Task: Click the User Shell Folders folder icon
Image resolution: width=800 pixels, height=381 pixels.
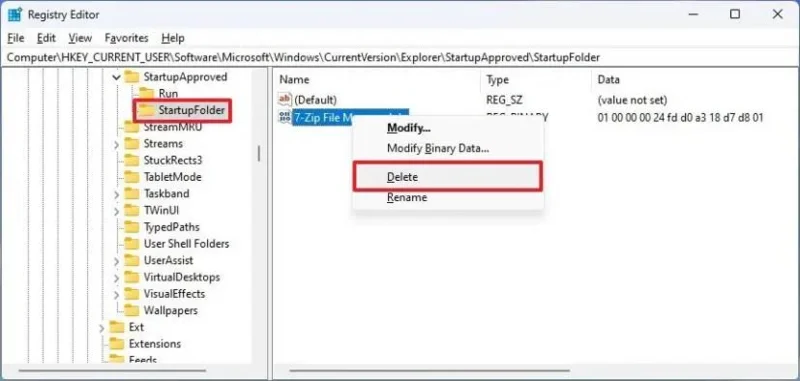Action: tap(132, 244)
